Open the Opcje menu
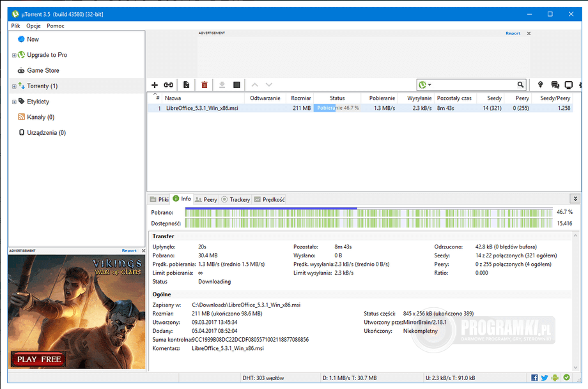The width and height of the screenshot is (588, 389). coord(33,26)
